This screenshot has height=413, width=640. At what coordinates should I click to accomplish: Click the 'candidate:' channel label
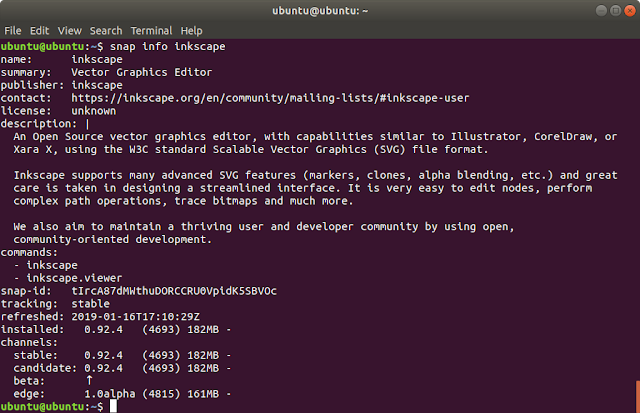click(x=45, y=369)
